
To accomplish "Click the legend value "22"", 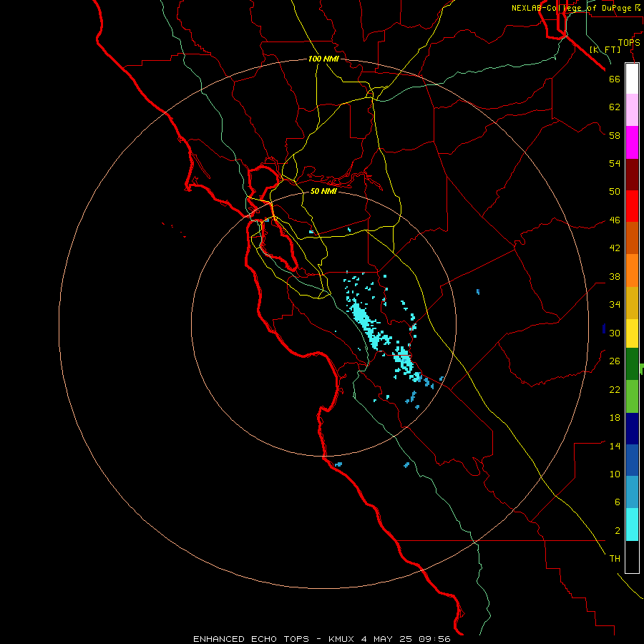I will (615, 389).
